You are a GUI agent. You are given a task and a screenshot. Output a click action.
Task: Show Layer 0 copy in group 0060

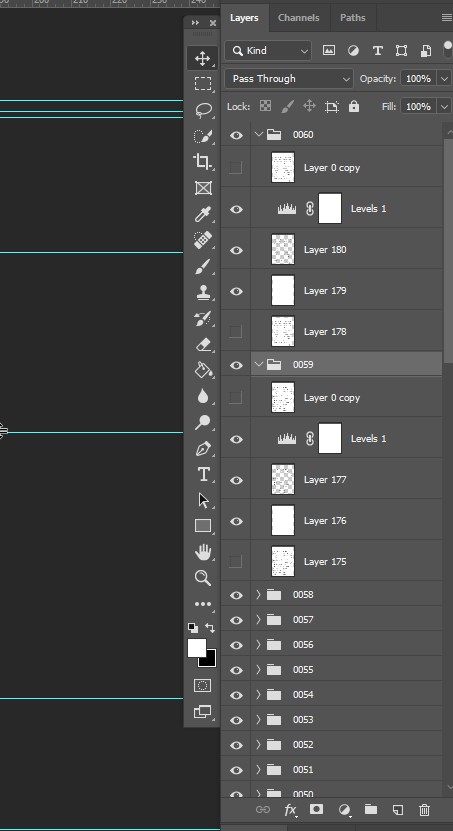pos(236,167)
